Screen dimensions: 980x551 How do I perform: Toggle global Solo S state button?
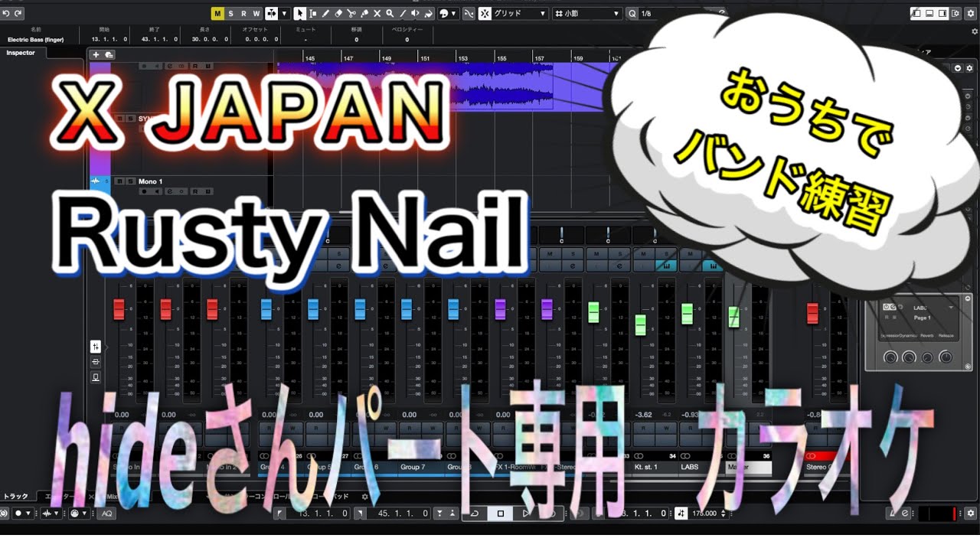point(230,13)
